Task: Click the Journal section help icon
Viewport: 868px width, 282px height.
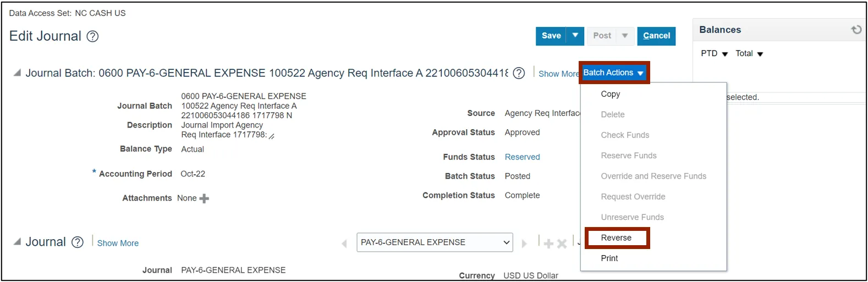Action: coord(78,242)
